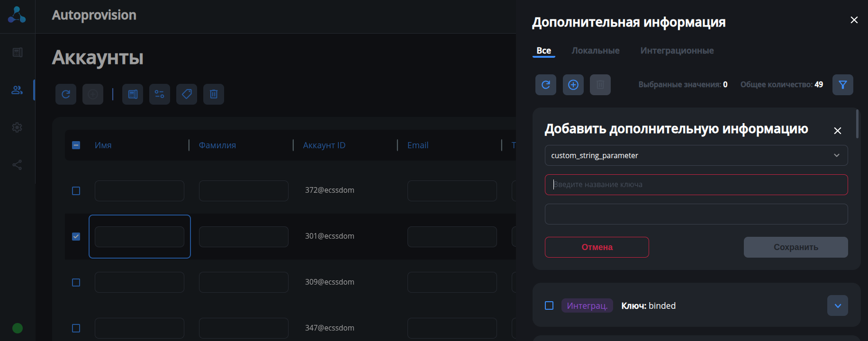Switch to the Интеграционные tab
The width and height of the screenshot is (868, 341).
tap(677, 51)
